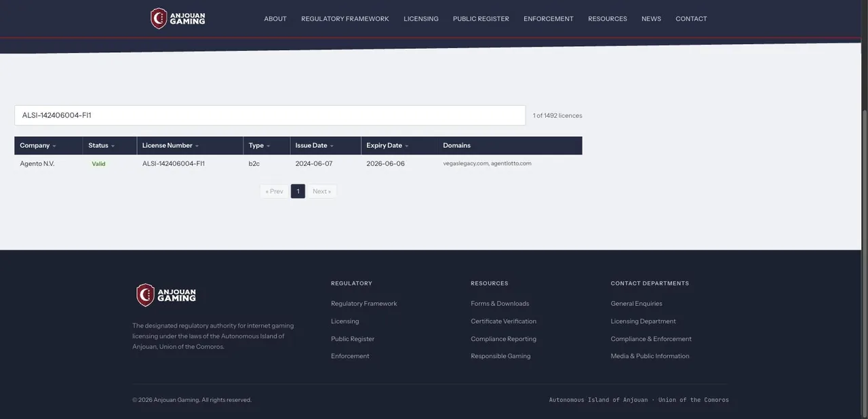Open footer Regulatory Framework link

tap(364, 304)
